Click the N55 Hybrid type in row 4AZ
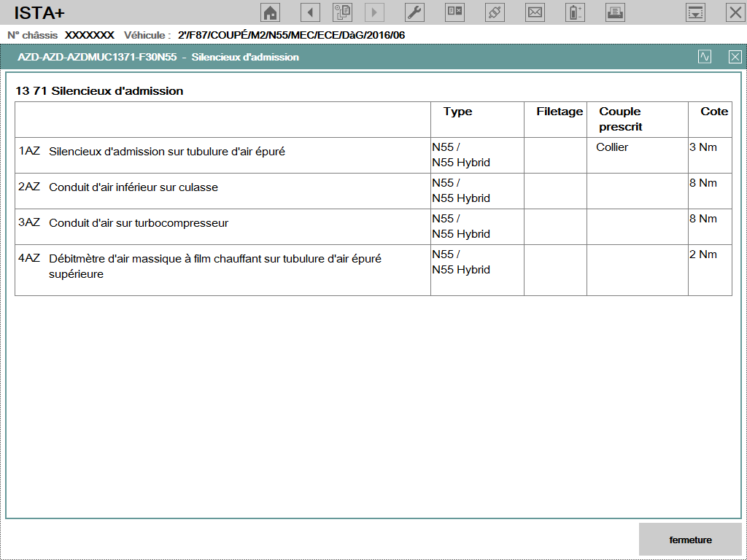Screen dimensions: 747x560 (x=461, y=270)
